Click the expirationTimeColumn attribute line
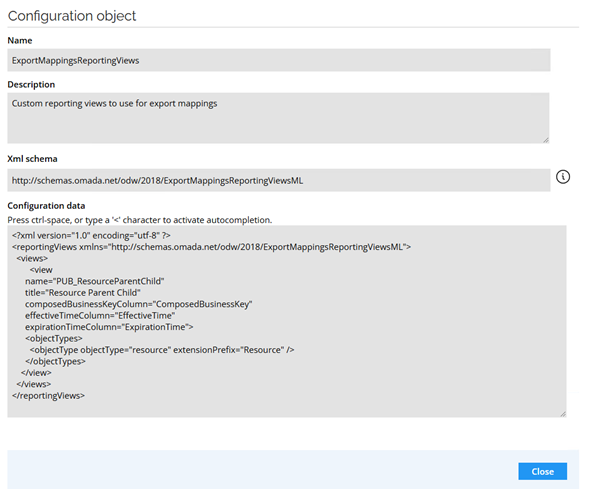This screenshot has height=489, width=602. pyautogui.click(x=109, y=327)
